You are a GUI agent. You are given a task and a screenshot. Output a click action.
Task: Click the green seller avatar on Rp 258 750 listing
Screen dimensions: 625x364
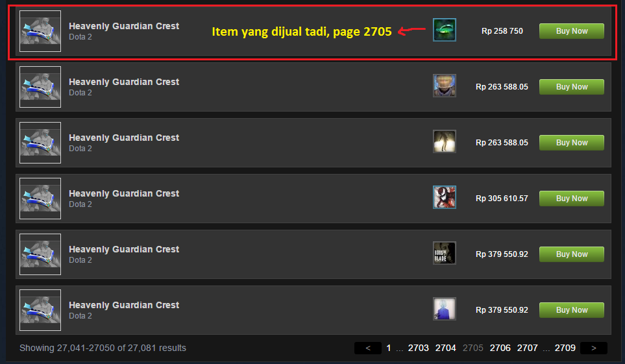click(x=445, y=30)
